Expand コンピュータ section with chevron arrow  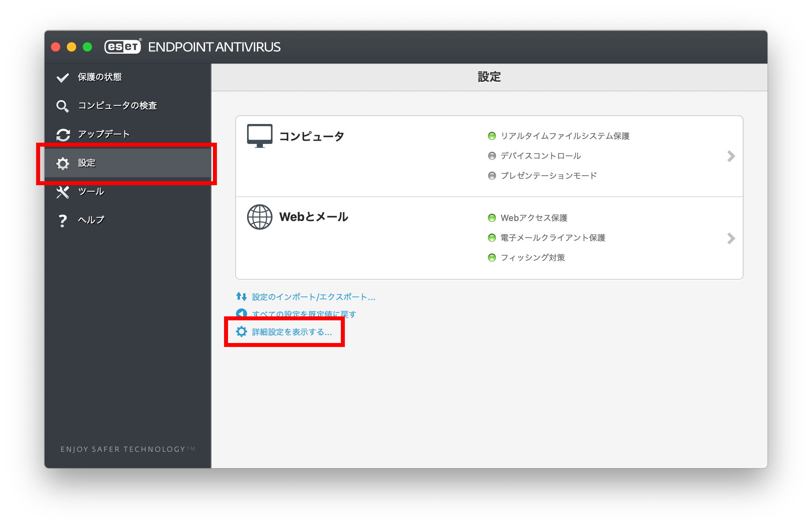coord(731,156)
